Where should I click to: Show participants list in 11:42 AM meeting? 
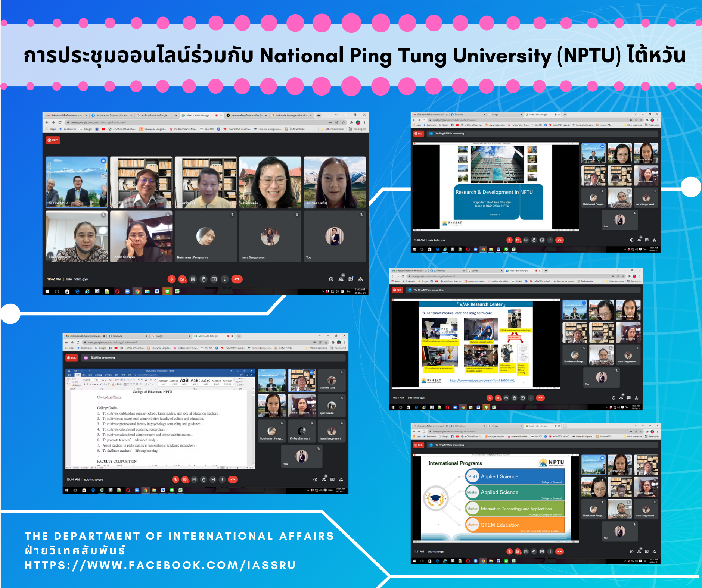341,279
